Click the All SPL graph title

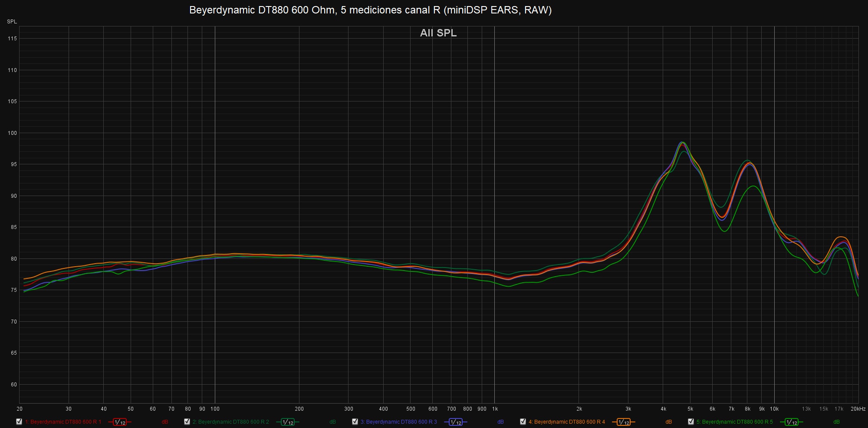[438, 33]
